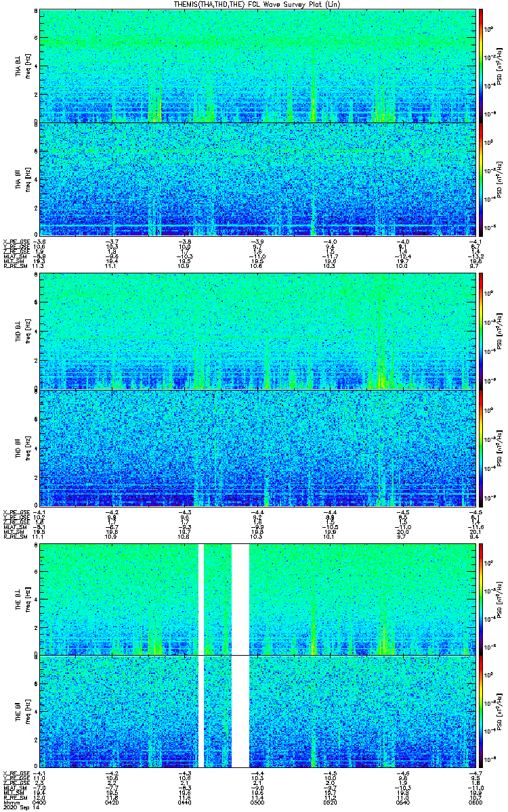
Task: Click the THE B⊥ spectrogram panel
Action: [x=257, y=599]
